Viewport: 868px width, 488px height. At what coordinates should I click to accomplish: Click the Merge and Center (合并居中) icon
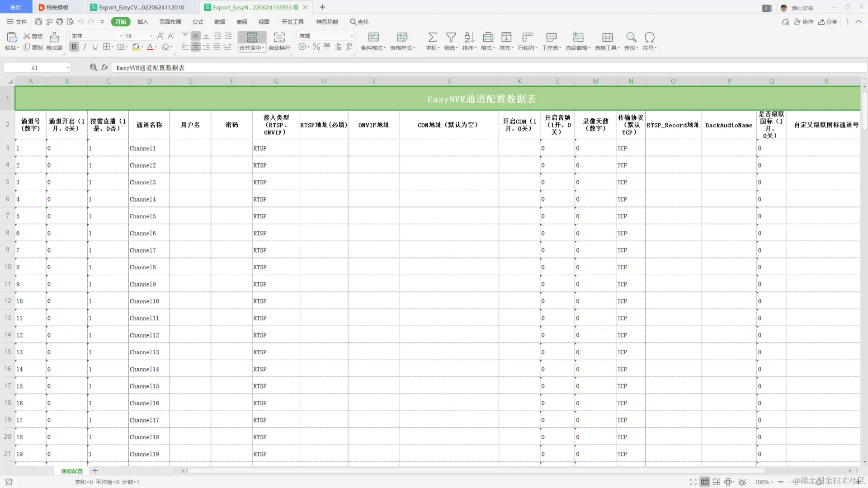(x=252, y=37)
